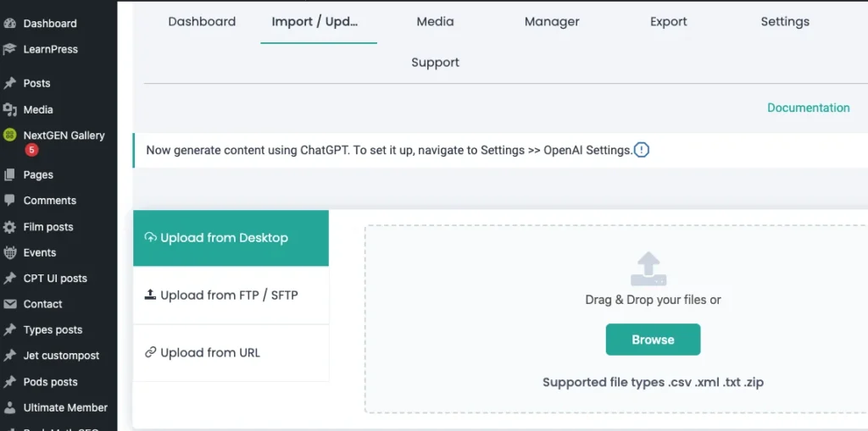Go to the plugin Settings tab
Image resolution: width=868 pixels, height=431 pixels.
(x=785, y=21)
